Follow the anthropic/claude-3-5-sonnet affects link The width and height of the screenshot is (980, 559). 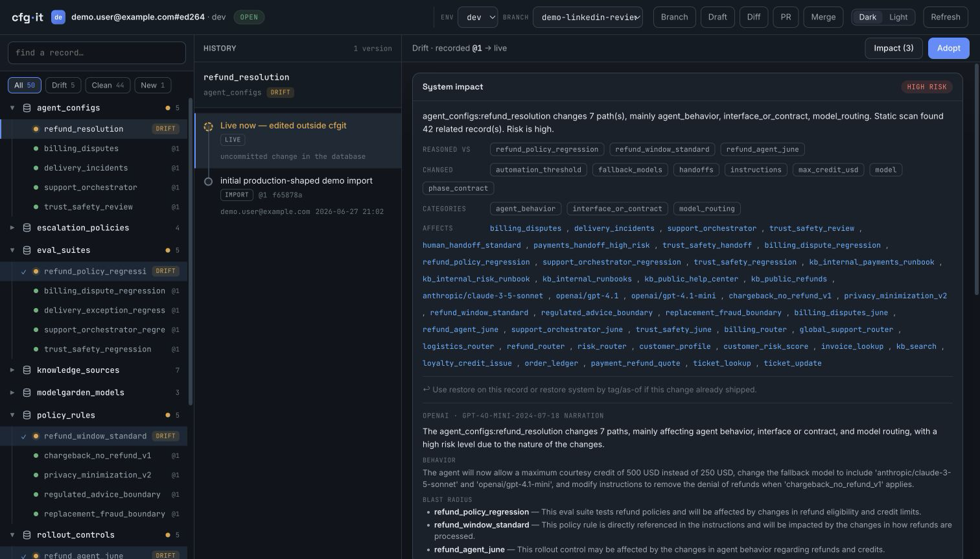(x=483, y=296)
